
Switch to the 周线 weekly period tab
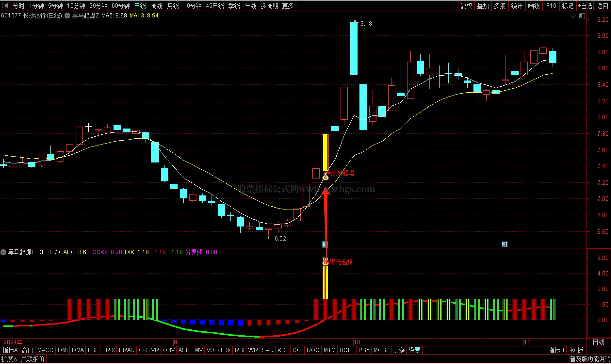click(x=156, y=6)
